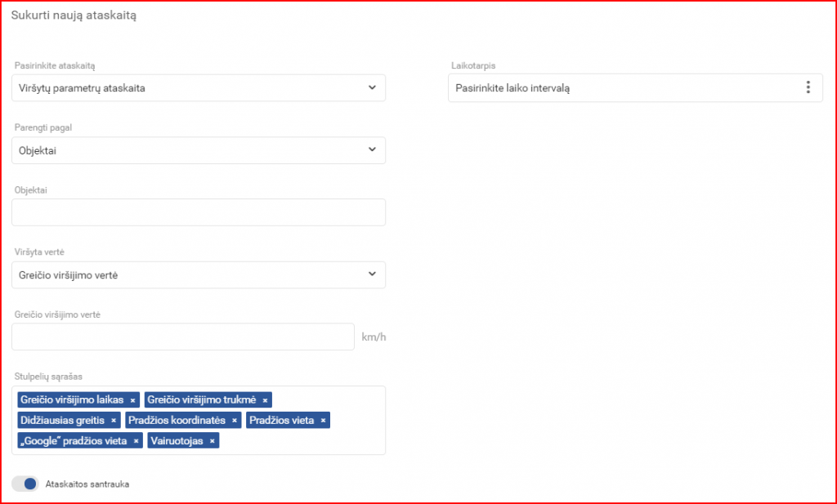The height and width of the screenshot is (504, 837).
Task: Expand the Parengti pagal dropdown
Action: pyautogui.click(x=199, y=150)
